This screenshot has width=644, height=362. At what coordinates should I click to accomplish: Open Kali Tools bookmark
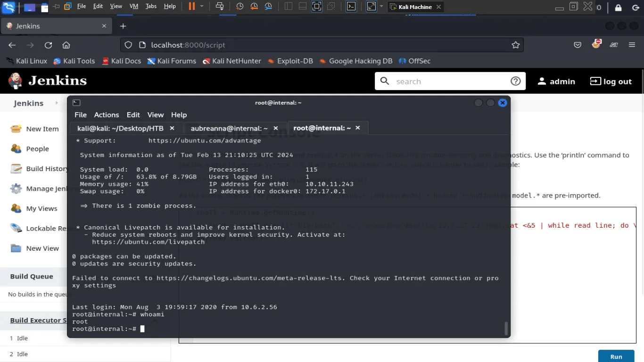pos(74,61)
